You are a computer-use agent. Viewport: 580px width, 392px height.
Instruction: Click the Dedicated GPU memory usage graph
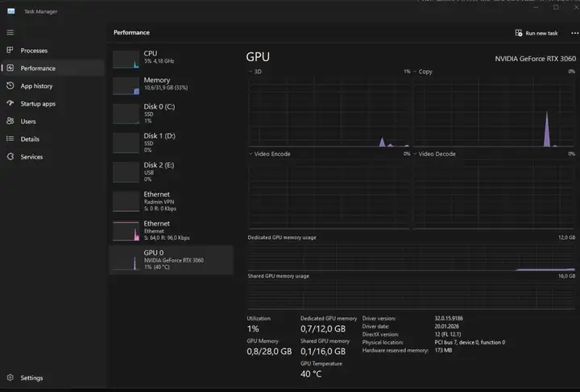tap(412, 257)
